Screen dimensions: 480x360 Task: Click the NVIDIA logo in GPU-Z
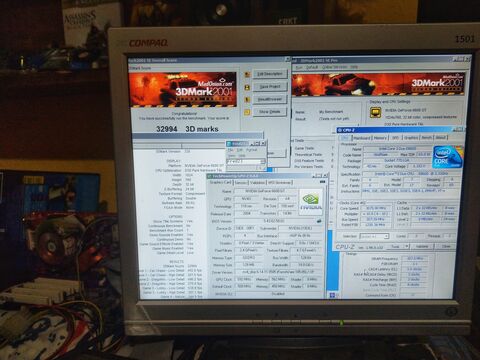tap(310, 201)
